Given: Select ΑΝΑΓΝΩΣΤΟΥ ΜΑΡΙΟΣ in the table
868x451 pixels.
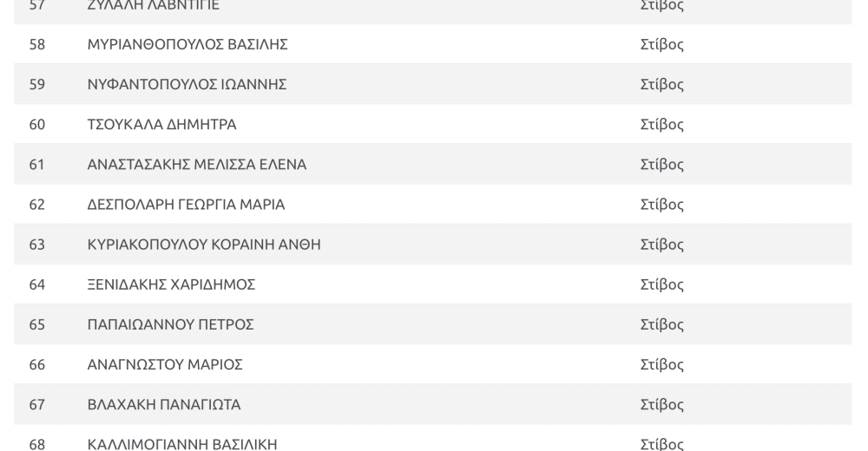Looking at the screenshot, I should click(165, 364).
